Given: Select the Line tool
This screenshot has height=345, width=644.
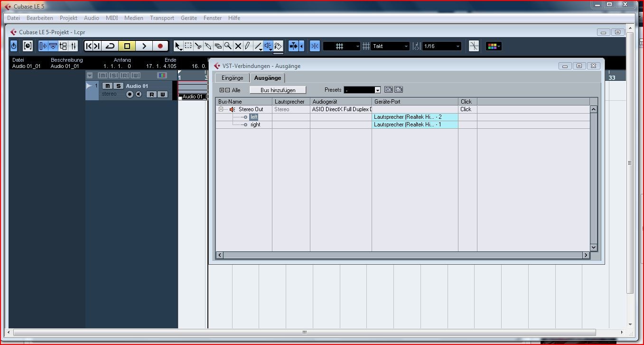Looking at the screenshot, I should 258,46.
